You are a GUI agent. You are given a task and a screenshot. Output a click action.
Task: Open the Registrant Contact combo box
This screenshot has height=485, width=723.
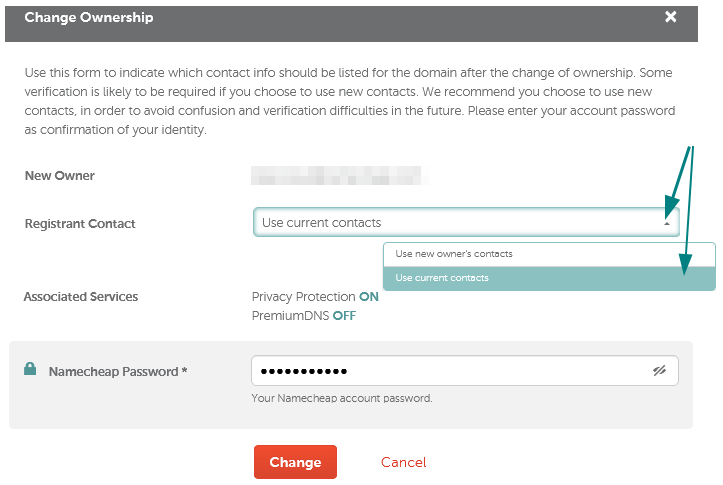[466, 222]
